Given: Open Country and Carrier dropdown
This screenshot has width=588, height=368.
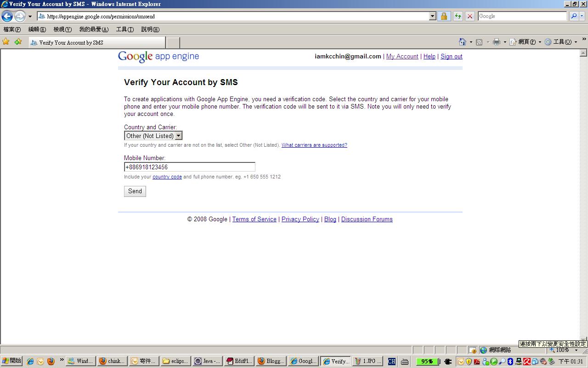Looking at the screenshot, I should [x=153, y=136].
